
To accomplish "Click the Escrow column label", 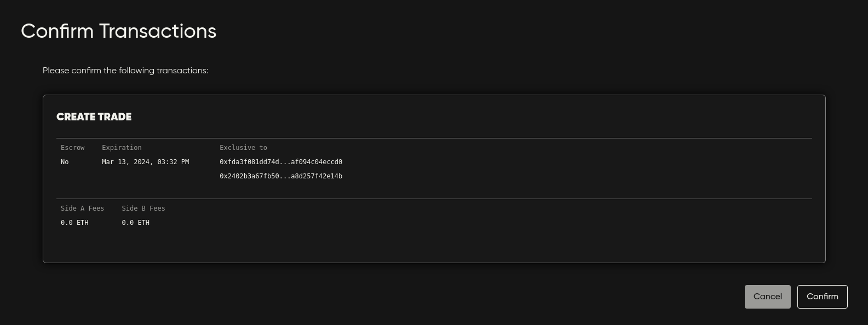I will tap(72, 148).
